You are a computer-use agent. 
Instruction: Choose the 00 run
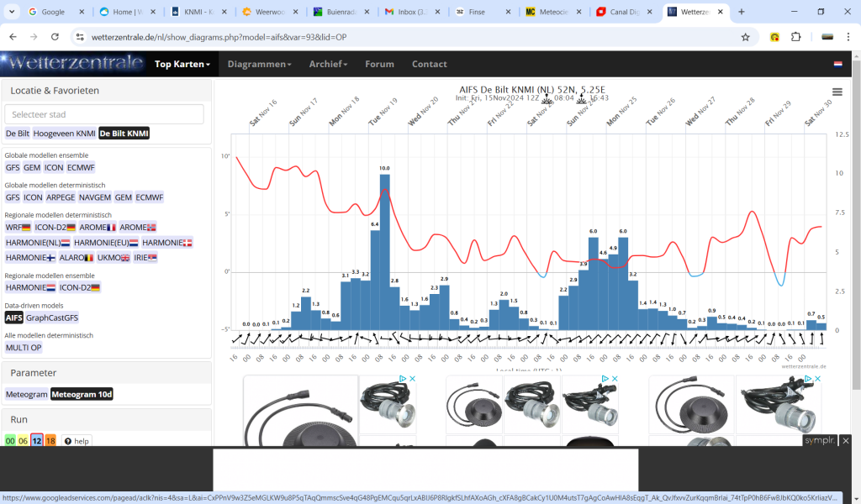click(10, 441)
